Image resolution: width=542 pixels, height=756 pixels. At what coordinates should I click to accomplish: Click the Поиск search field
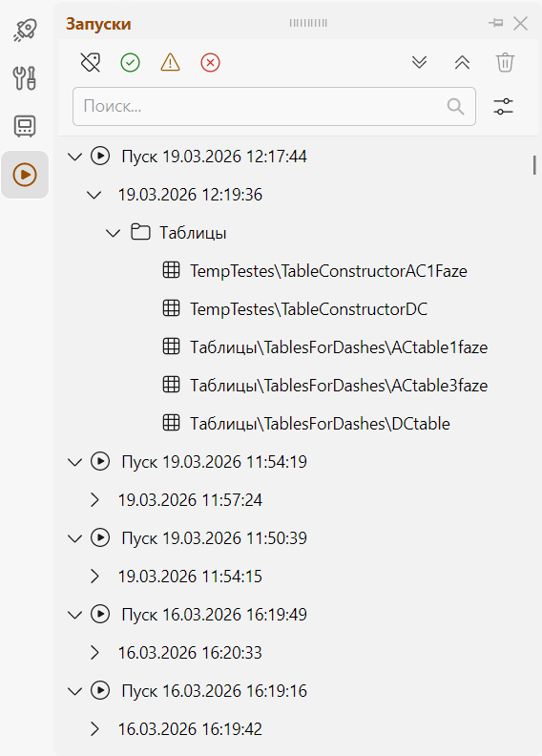pyautogui.click(x=274, y=107)
